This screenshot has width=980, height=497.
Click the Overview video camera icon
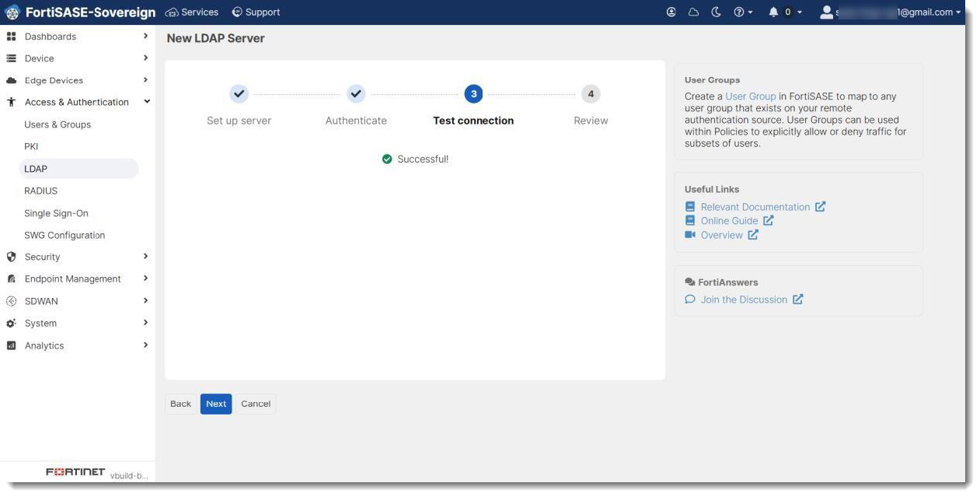click(x=690, y=235)
